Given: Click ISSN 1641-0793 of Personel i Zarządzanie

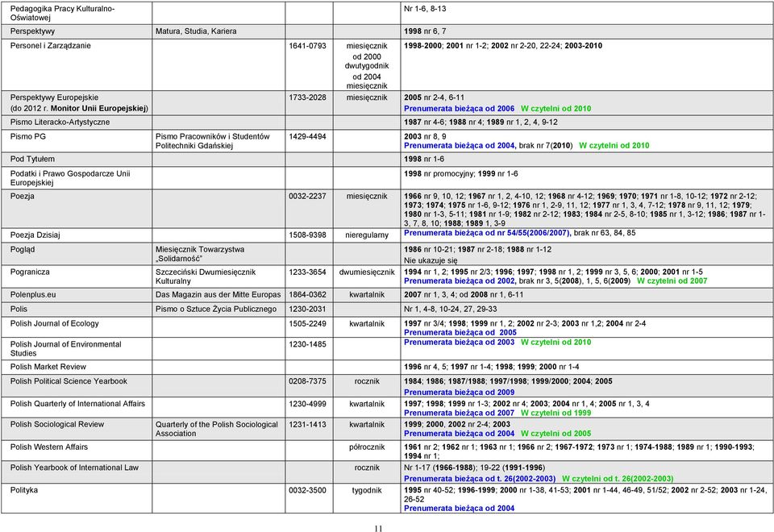Looking at the screenshot, I should coord(307,46).
